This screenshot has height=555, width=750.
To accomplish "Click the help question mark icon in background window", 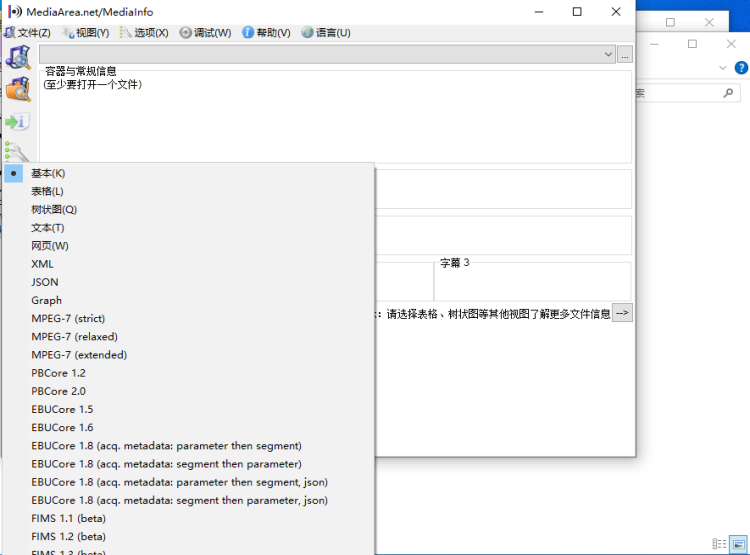I will click(x=741, y=68).
